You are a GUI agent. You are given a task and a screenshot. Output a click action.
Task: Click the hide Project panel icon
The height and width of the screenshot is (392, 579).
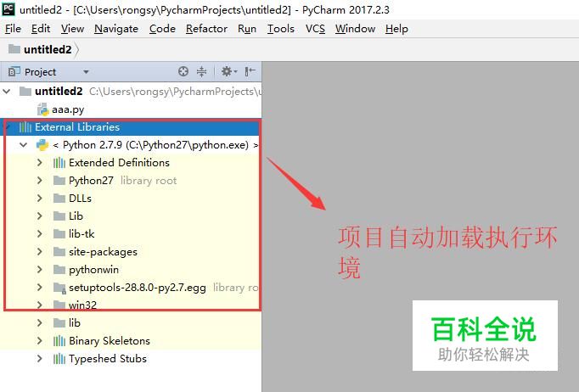250,71
